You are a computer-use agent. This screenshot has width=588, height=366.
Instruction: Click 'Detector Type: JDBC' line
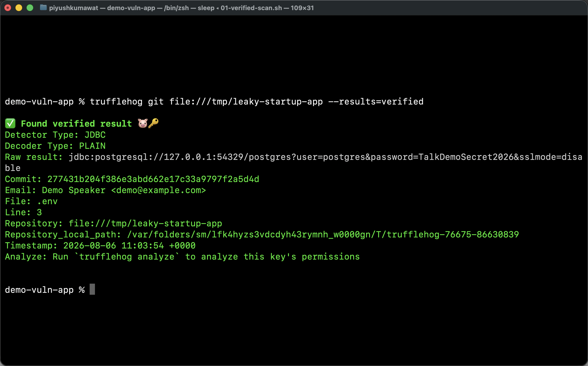click(x=55, y=135)
